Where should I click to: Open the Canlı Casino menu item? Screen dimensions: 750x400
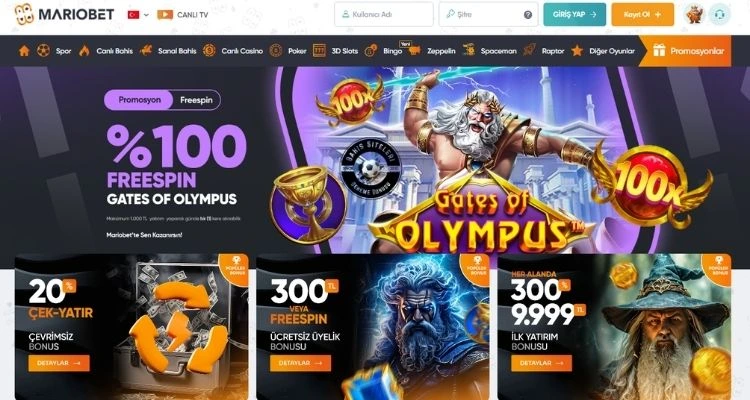point(242,51)
